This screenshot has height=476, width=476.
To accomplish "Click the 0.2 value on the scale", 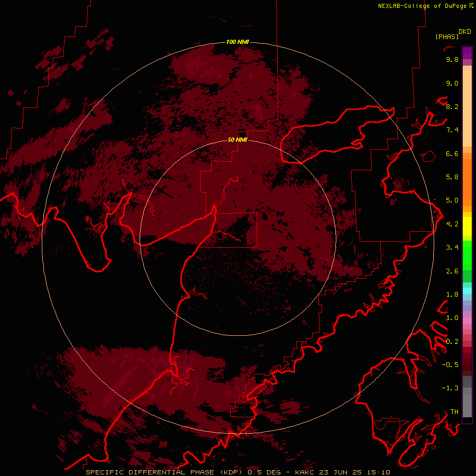I will pyautogui.click(x=452, y=341).
